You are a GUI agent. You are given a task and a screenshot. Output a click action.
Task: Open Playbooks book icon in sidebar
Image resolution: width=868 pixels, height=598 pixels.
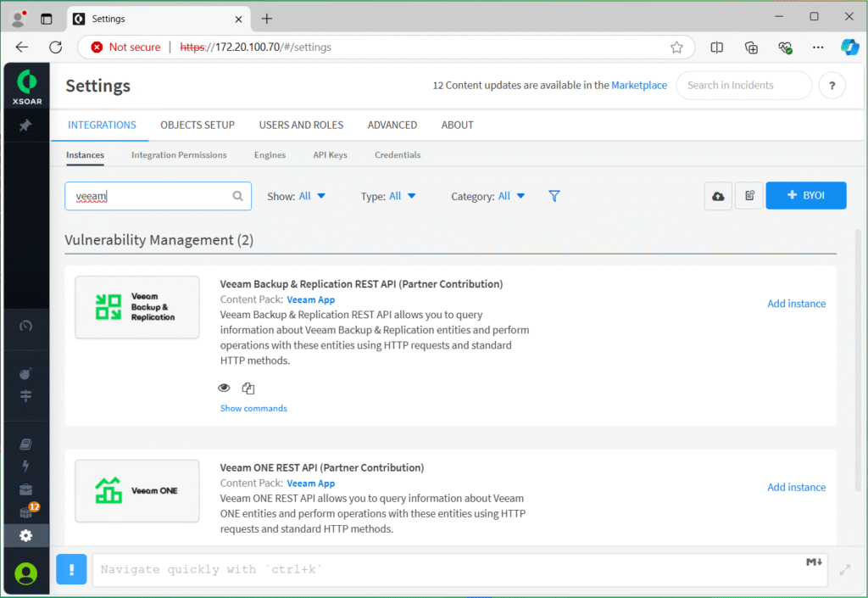26,444
